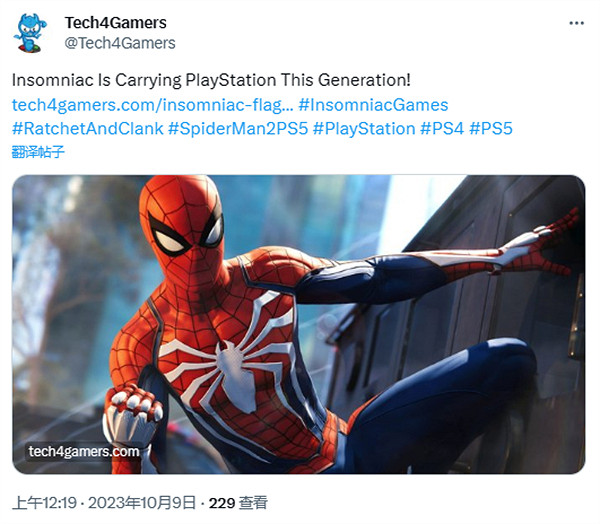Viewport: 600px width, 524px height.
Task: Select the #PS5 hashtag
Action: tap(491, 129)
